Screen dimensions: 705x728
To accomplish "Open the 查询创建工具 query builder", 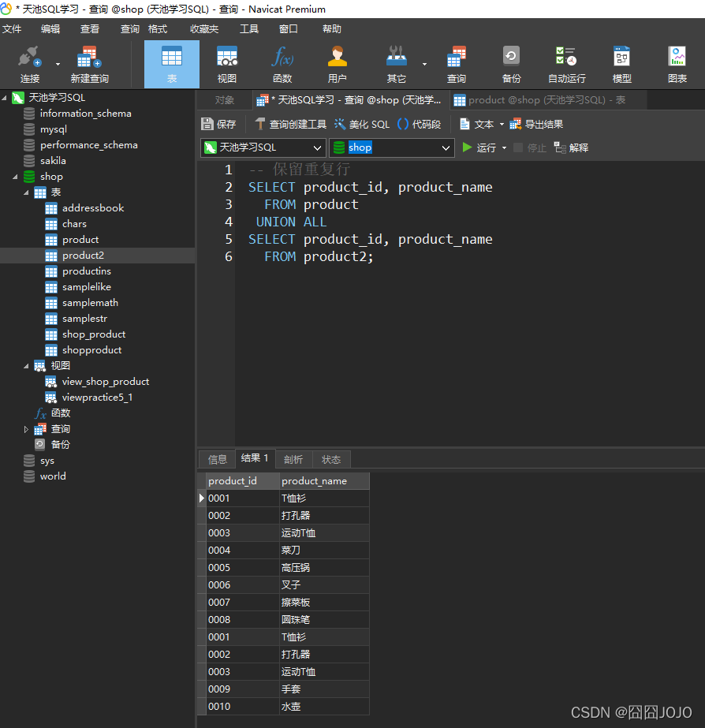I will [291, 124].
